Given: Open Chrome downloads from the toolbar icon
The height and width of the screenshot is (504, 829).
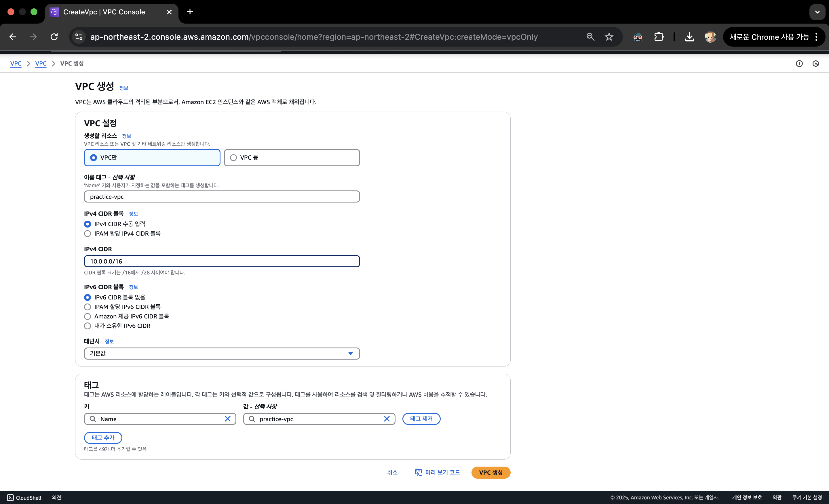Looking at the screenshot, I should 689,37.
